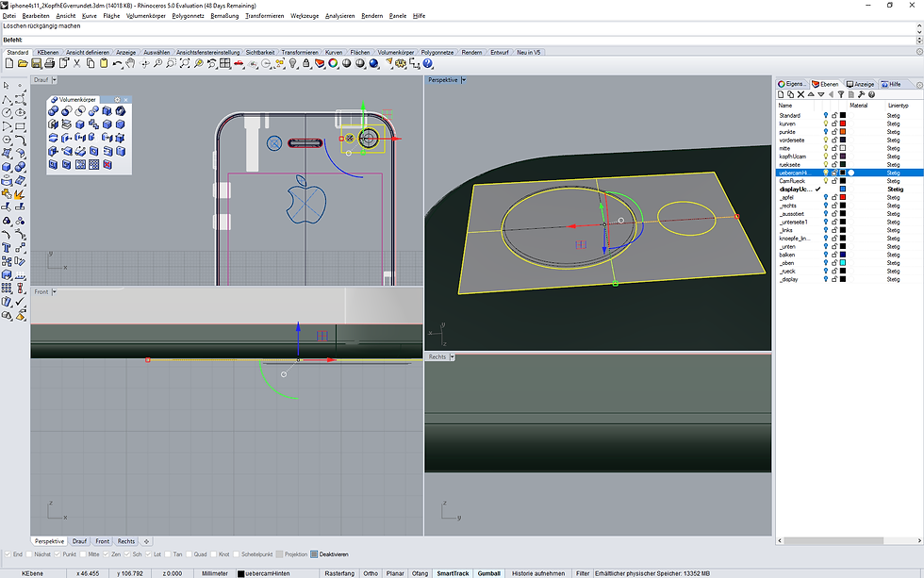This screenshot has height=578, width=924.
Task: Pick the rectangle tool in left toolbar
Action: (x=20, y=126)
